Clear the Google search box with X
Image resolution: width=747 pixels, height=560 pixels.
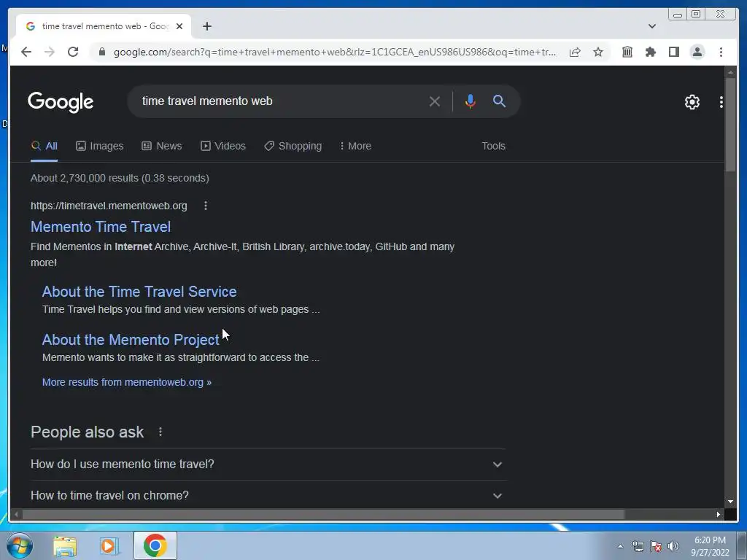point(435,101)
